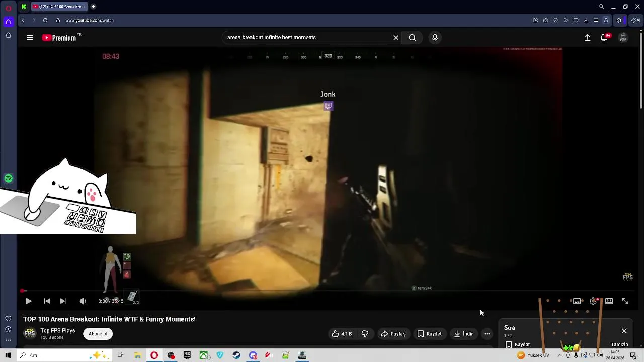Start voice search with microphone
Image resolution: width=644 pixels, height=362 pixels.
point(435,38)
